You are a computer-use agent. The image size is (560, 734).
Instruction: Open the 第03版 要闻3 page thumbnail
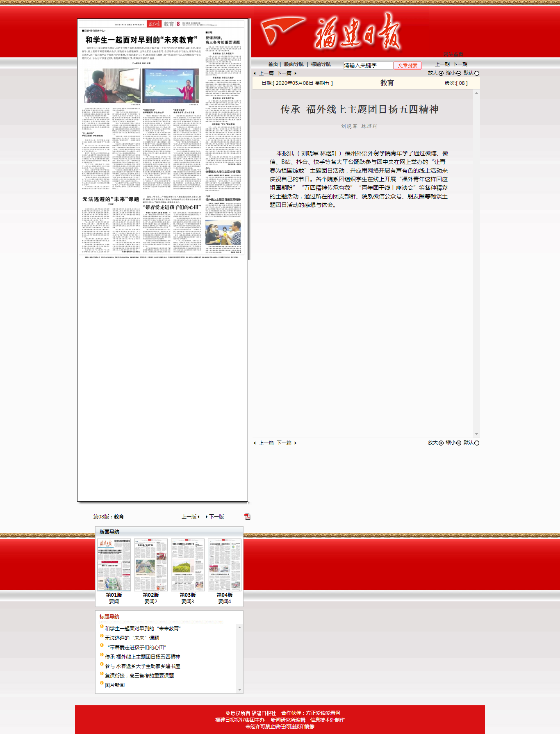(188, 565)
